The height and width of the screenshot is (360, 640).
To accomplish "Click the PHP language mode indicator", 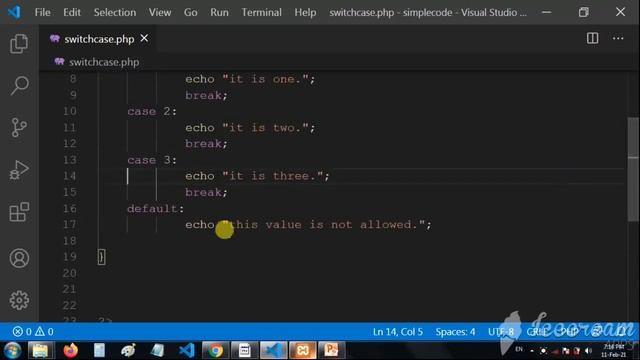I will [x=569, y=331].
